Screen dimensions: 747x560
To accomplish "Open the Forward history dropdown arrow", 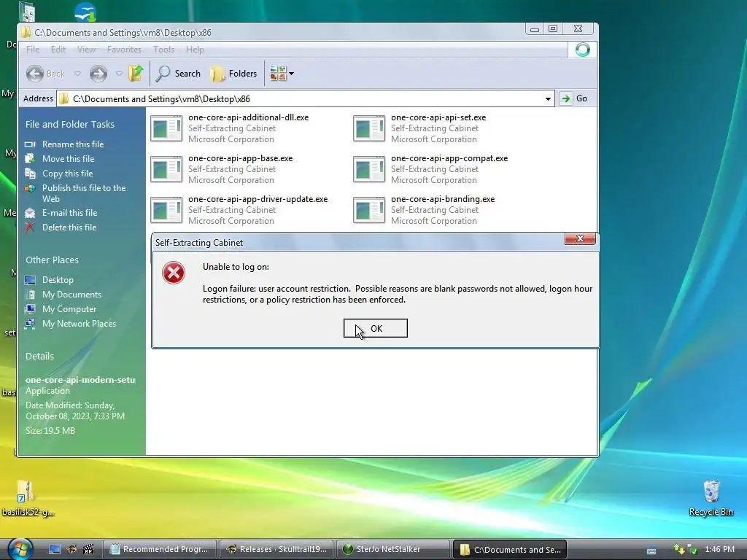I will pyautogui.click(x=119, y=74).
